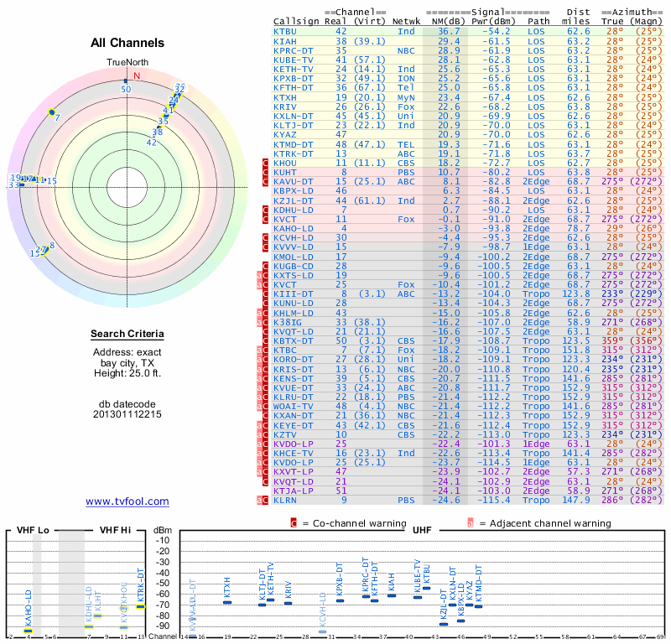
Task: Open the www.tvfool.com link
Action: (x=127, y=501)
